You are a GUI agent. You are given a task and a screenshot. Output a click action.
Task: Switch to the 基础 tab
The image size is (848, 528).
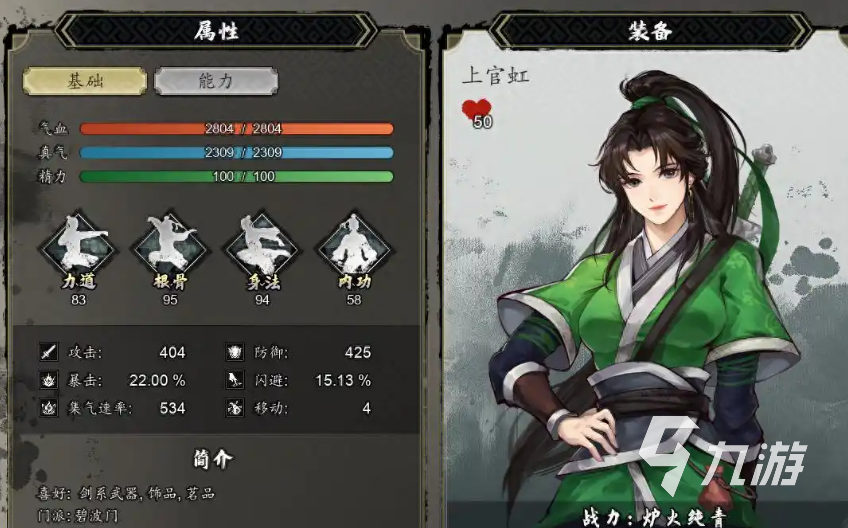(85, 81)
